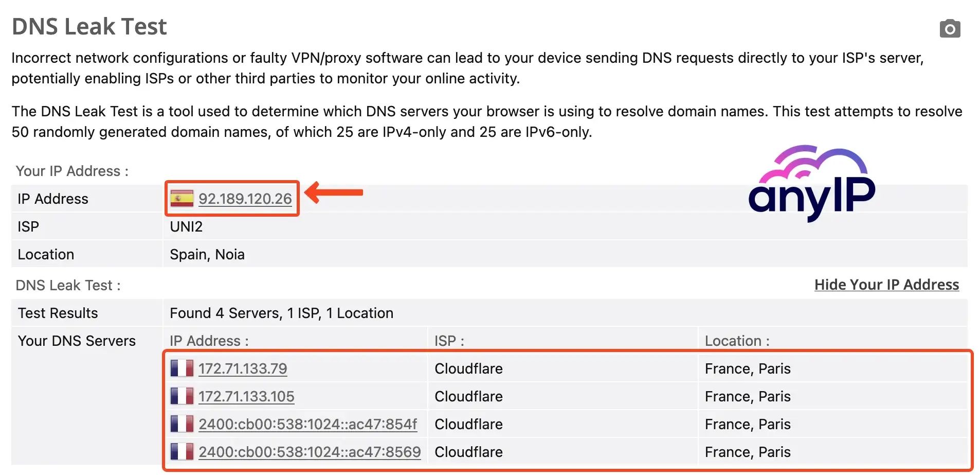This screenshot has width=980, height=475.
Task: Open the IPv6 server link ending in 854f
Action: click(x=308, y=424)
